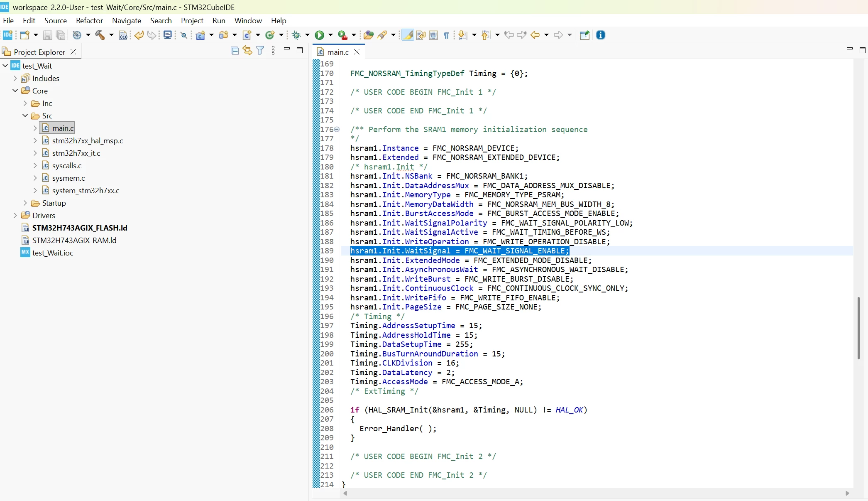Open the Window menu

click(248, 21)
